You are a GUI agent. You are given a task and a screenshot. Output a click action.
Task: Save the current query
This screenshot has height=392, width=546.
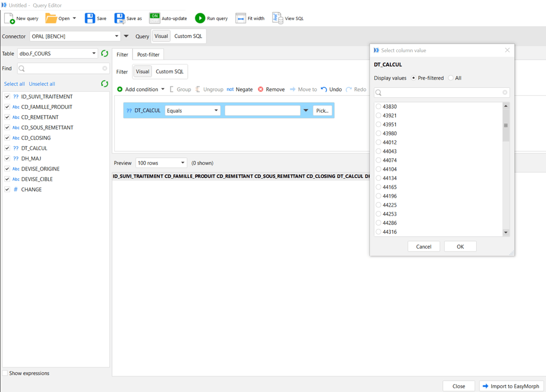pos(95,18)
